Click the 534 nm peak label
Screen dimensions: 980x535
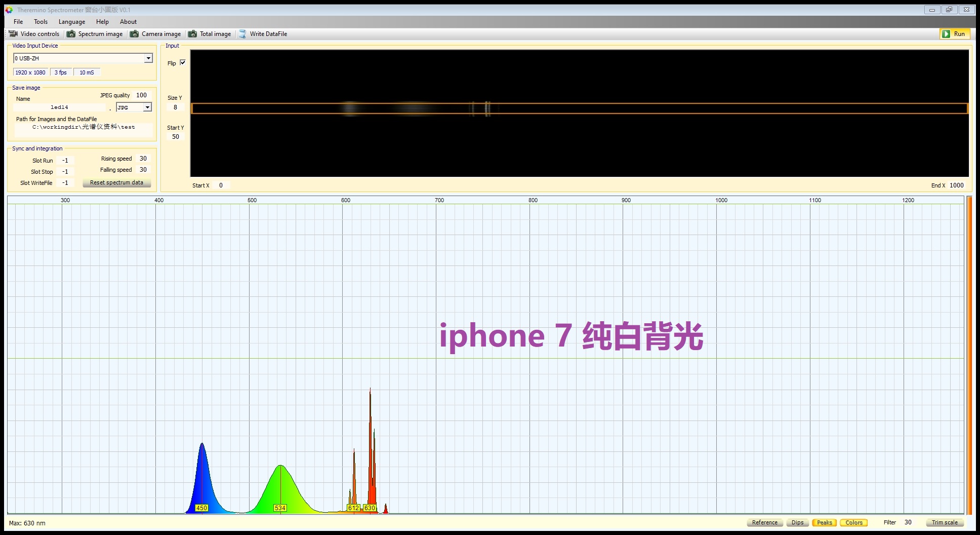[x=280, y=508]
